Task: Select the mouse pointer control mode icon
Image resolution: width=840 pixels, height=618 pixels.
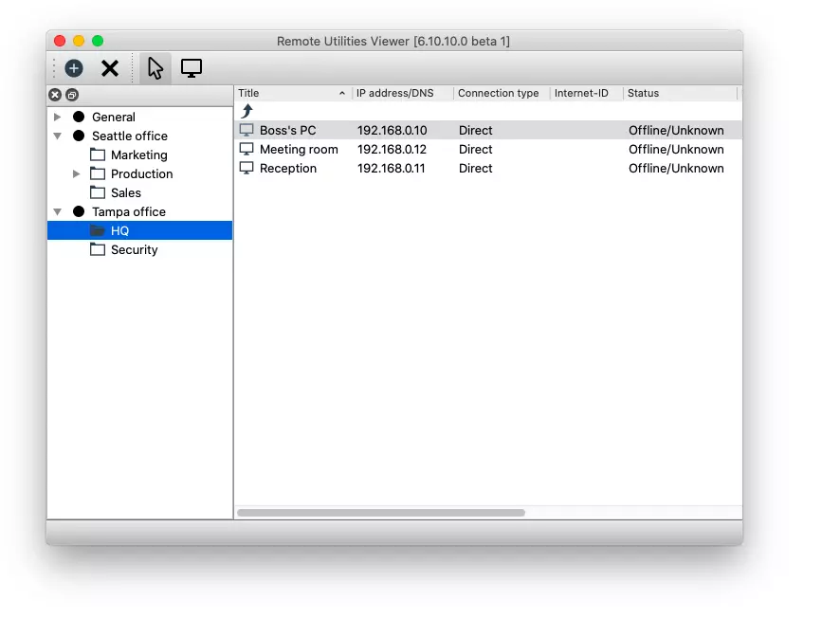Action: click(x=155, y=68)
